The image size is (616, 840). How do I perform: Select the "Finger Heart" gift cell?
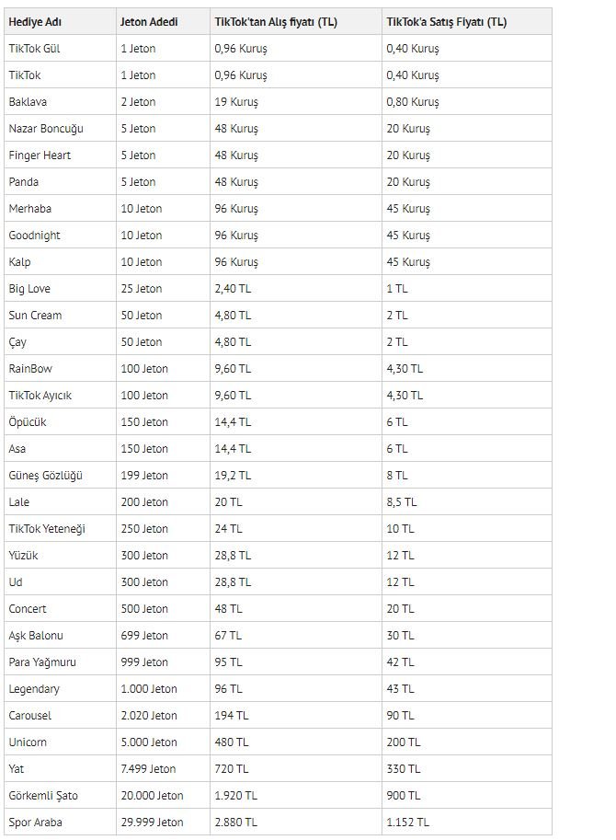tap(40, 155)
